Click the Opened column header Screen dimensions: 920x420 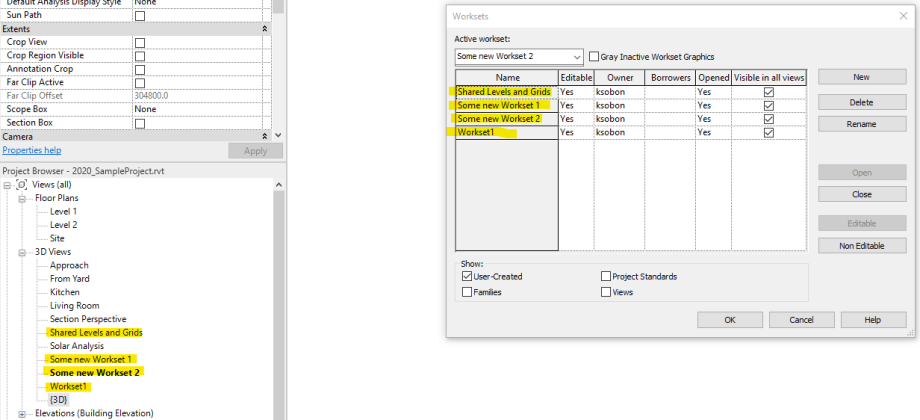click(x=714, y=77)
